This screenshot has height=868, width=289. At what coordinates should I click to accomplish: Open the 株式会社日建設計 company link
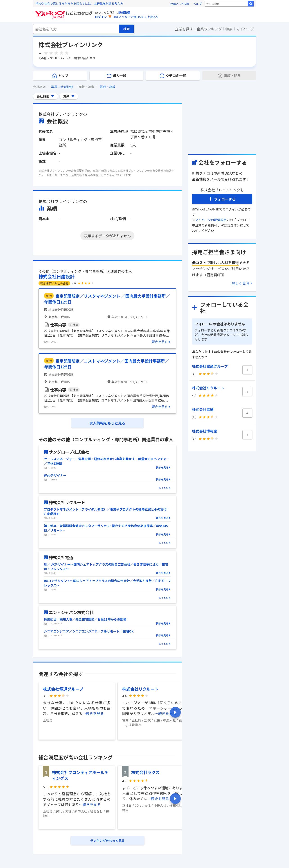[56, 277]
